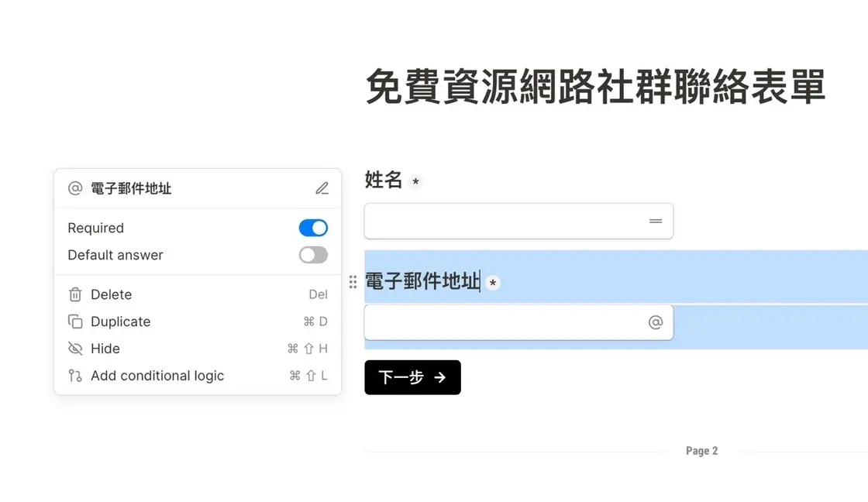Click the short-text icon in 姓名 field
Screen dimensions: 868x502
tap(656, 222)
